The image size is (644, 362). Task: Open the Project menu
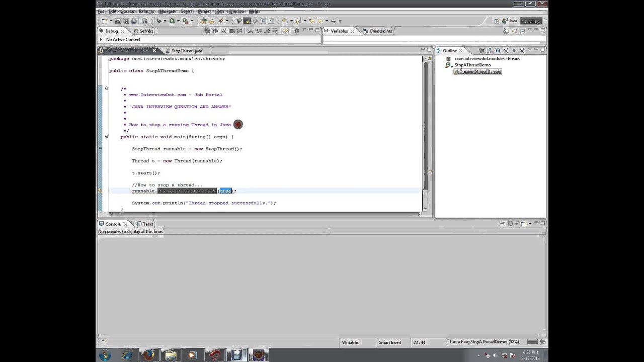pos(205,12)
